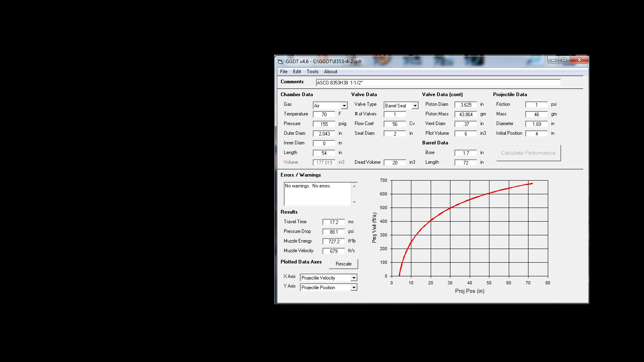This screenshot has height=362, width=644.
Task: Minimize the GGDT window
Action: pyautogui.click(x=553, y=60)
